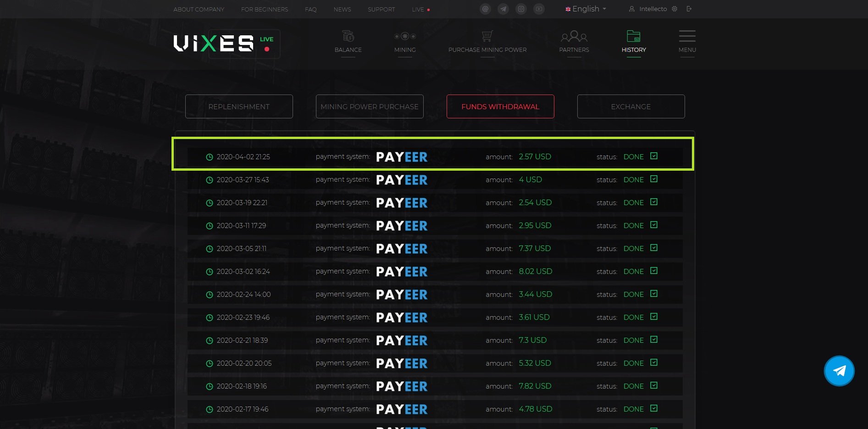The height and width of the screenshot is (429, 868).
Task: Open the Mining section icon
Action: pos(405,36)
